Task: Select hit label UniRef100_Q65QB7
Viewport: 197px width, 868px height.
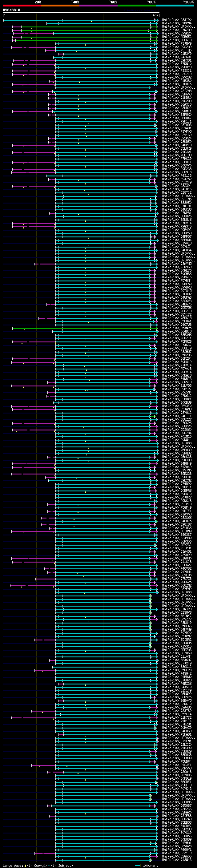Action: pos(177,806)
